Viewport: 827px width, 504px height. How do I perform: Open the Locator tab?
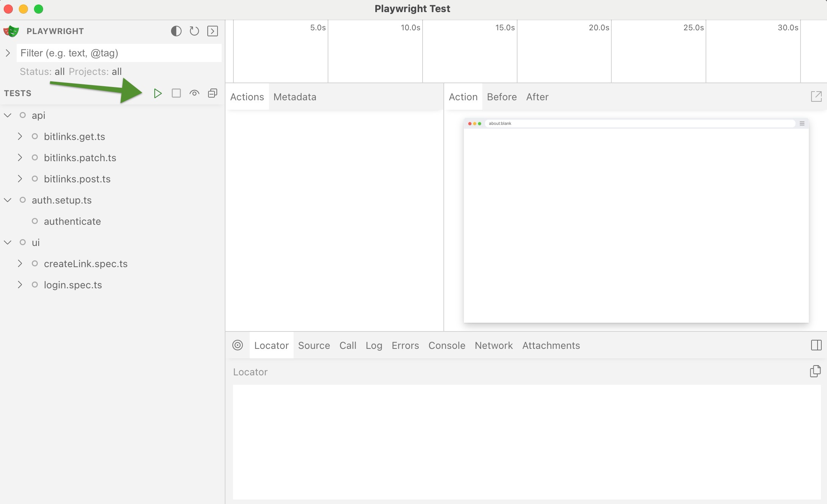click(x=271, y=345)
